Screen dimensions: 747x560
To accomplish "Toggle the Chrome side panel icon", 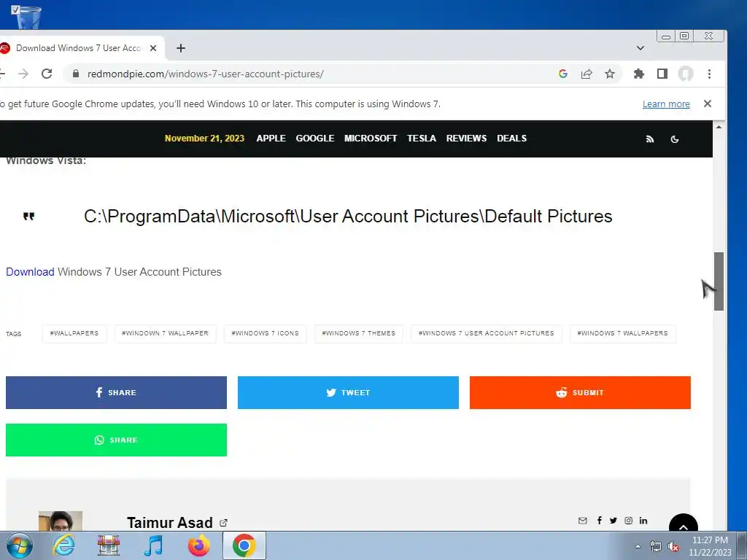I will [662, 74].
